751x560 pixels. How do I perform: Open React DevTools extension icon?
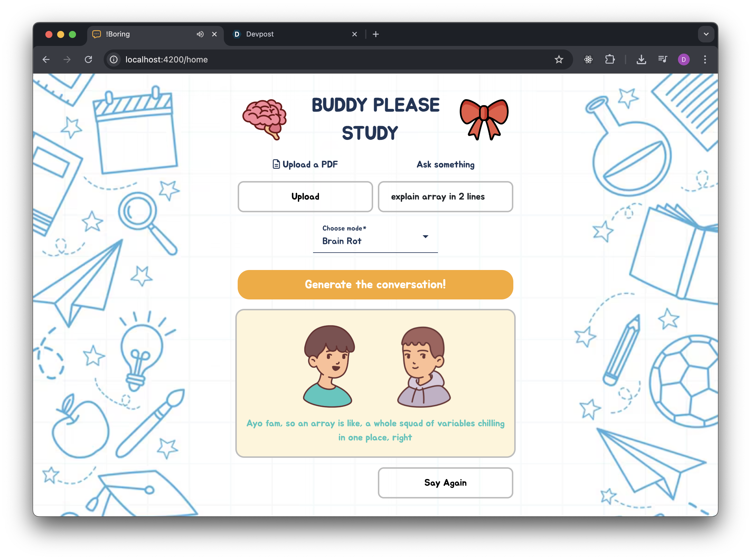[x=588, y=60]
